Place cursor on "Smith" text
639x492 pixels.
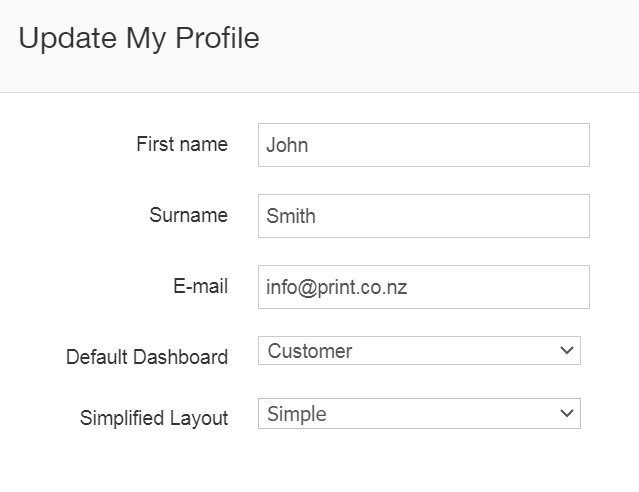pyautogui.click(x=291, y=216)
